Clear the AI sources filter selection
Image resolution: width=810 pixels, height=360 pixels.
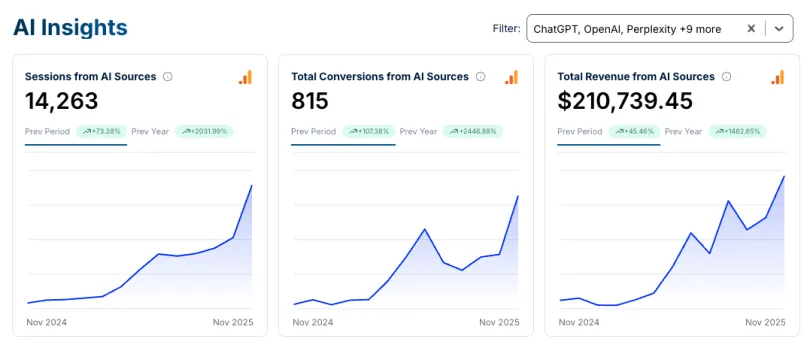click(751, 28)
